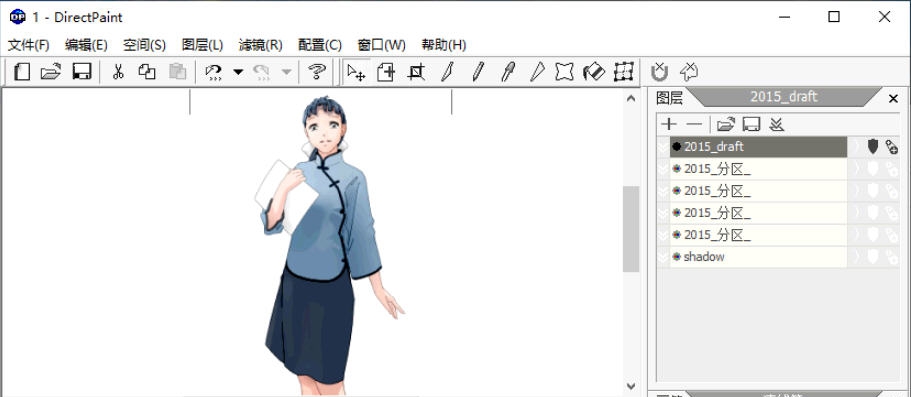Image resolution: width=911 pixels, height=397 pixels.
Task: Click the canvas scroll up arrow
Action: click(631, 99)
